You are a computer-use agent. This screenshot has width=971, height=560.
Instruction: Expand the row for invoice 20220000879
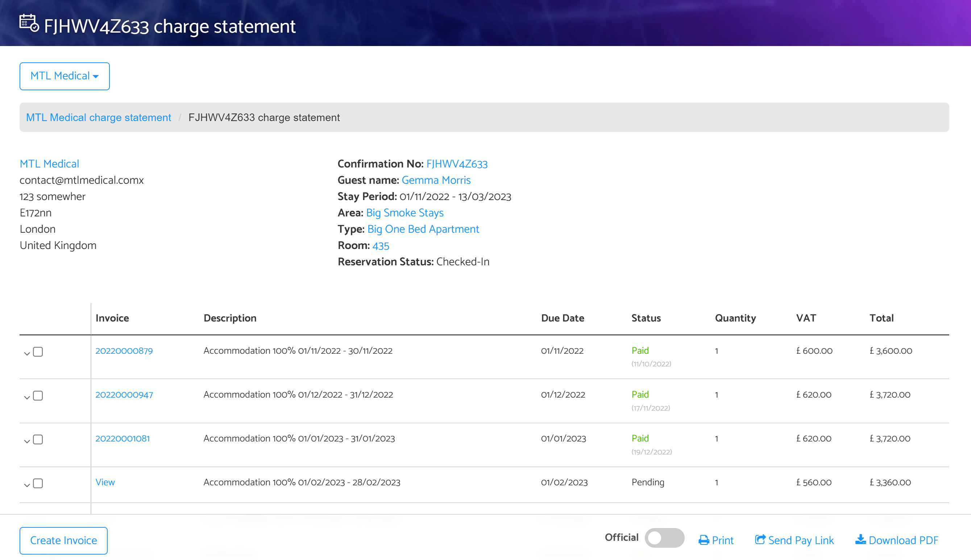(x=26, y=353)
